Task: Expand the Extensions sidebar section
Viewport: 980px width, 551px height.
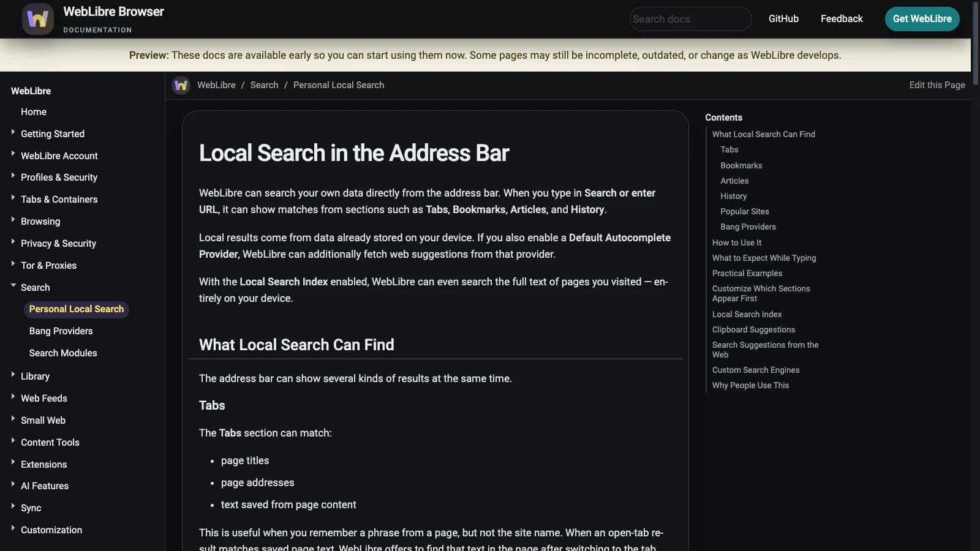Action: pyautogui.click(x=13, y=463)
